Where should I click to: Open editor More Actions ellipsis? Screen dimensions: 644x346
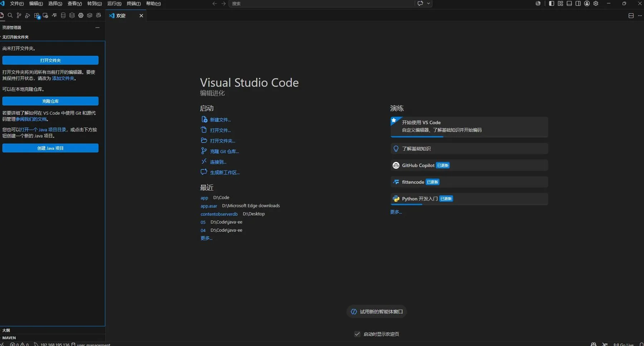click(x=640, y=16)
